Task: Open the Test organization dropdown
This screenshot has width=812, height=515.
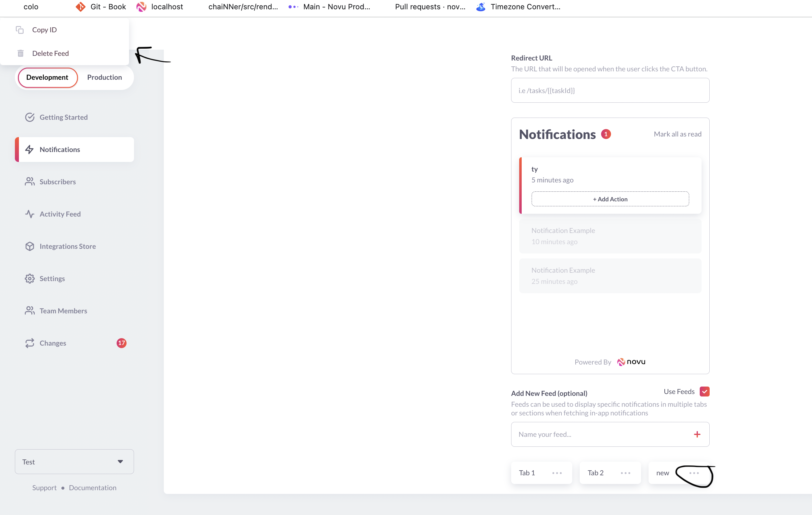Action: click(x=74, y=462)
